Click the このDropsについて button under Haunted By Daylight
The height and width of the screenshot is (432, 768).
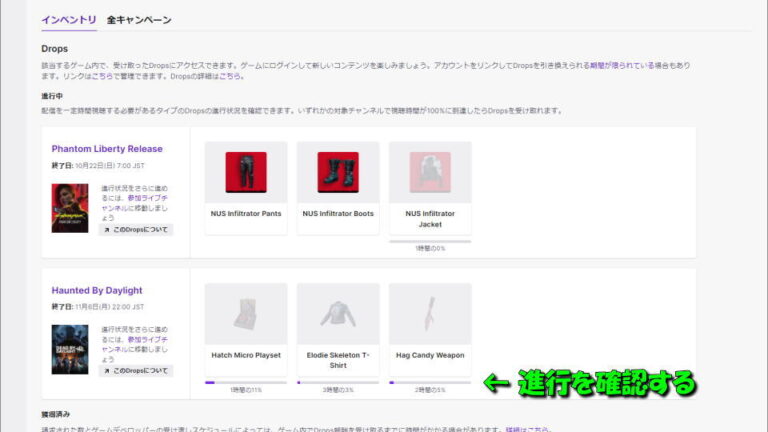pyautogui.click(x=136, y=371)
